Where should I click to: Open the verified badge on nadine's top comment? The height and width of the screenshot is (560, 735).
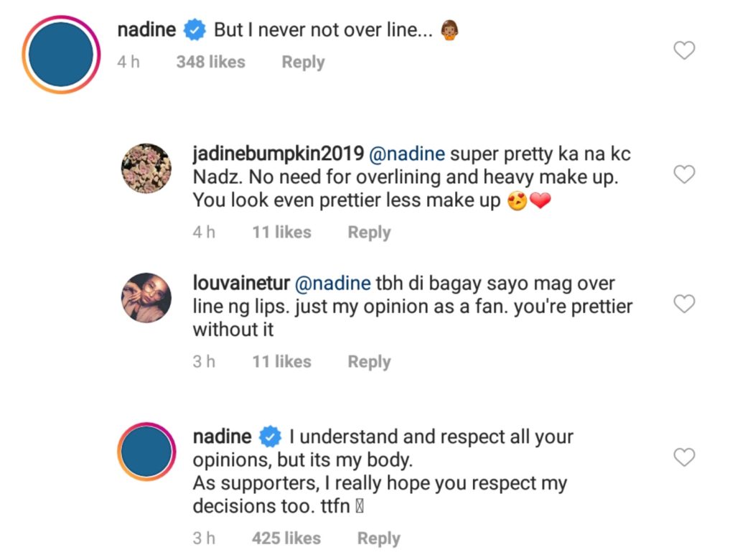(x=194, y=31)
